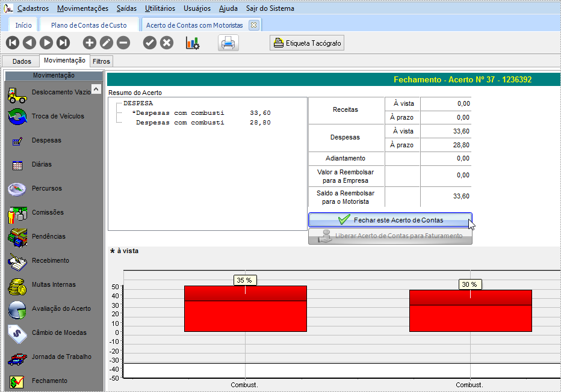Cancel changes with the X icon

pyautogui.click(x=167, y=43)
